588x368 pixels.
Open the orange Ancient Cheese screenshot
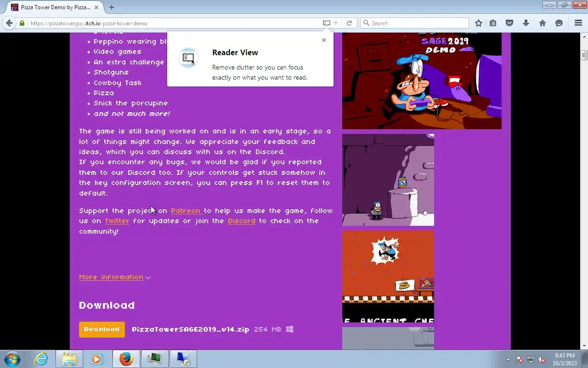[388, 276]
